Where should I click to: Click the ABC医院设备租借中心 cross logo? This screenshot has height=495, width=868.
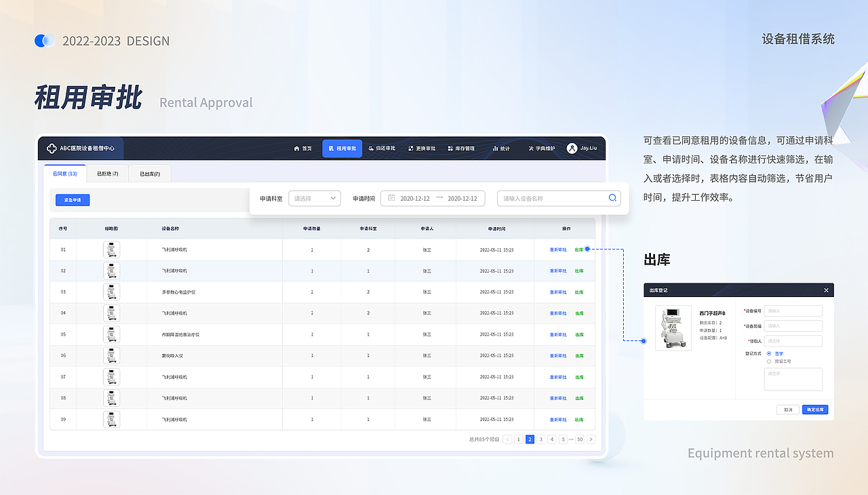click(52, 148)
